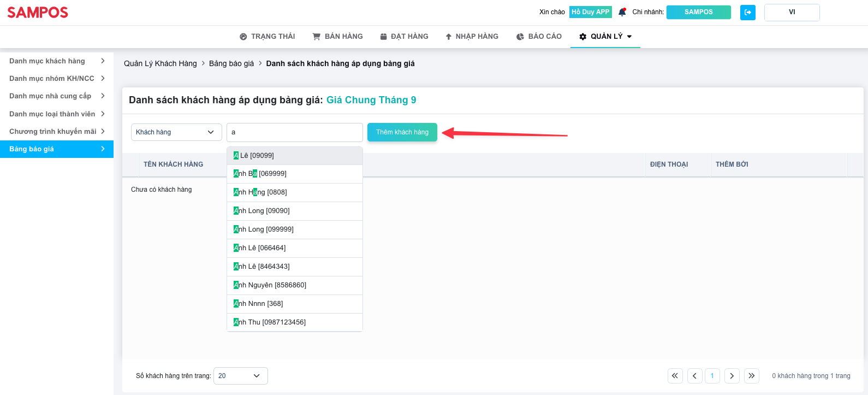
Task: Select suggestion Anh Hằng [0808]
Action: pyautogui.click(x=295, y=192)
